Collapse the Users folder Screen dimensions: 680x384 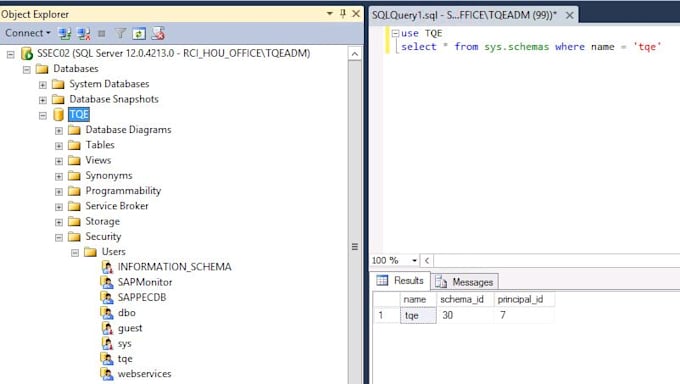pos(75,253)
